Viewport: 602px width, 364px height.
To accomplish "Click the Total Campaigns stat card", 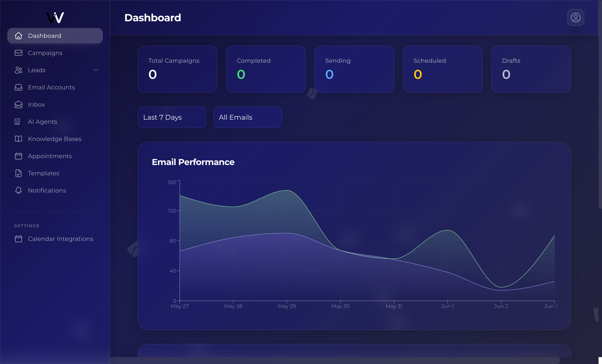I will tap(177, 69).
